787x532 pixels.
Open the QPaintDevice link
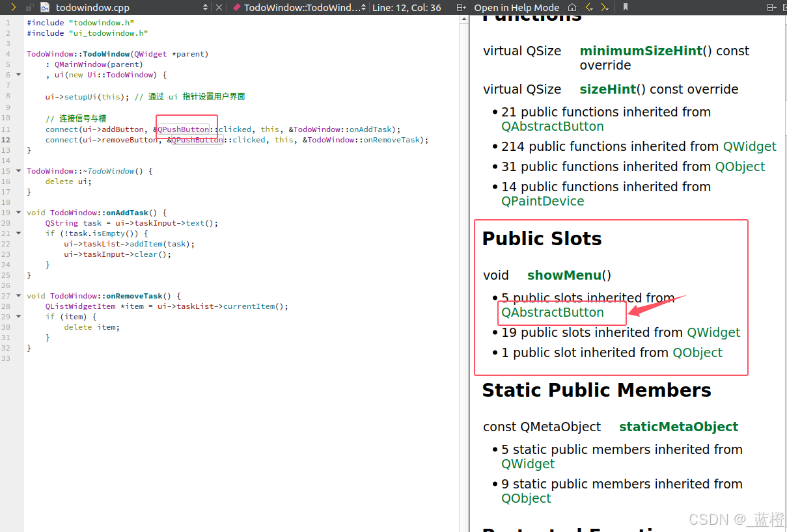[543, 201]
